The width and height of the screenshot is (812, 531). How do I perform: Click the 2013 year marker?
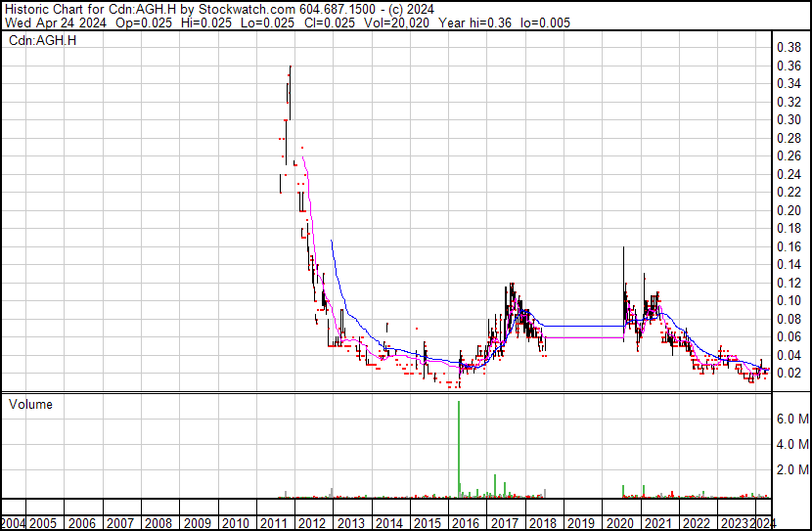(350, 523)
